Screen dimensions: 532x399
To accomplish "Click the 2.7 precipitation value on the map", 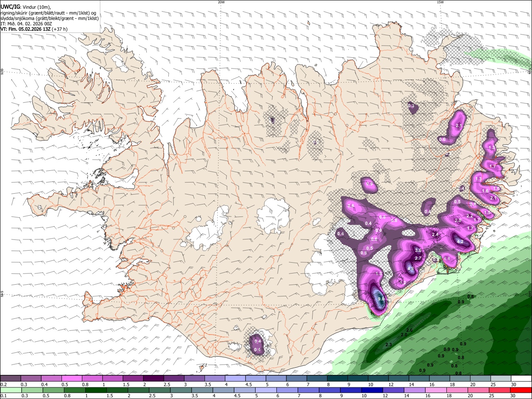I will pyautogui.click(x=418, y=258).
